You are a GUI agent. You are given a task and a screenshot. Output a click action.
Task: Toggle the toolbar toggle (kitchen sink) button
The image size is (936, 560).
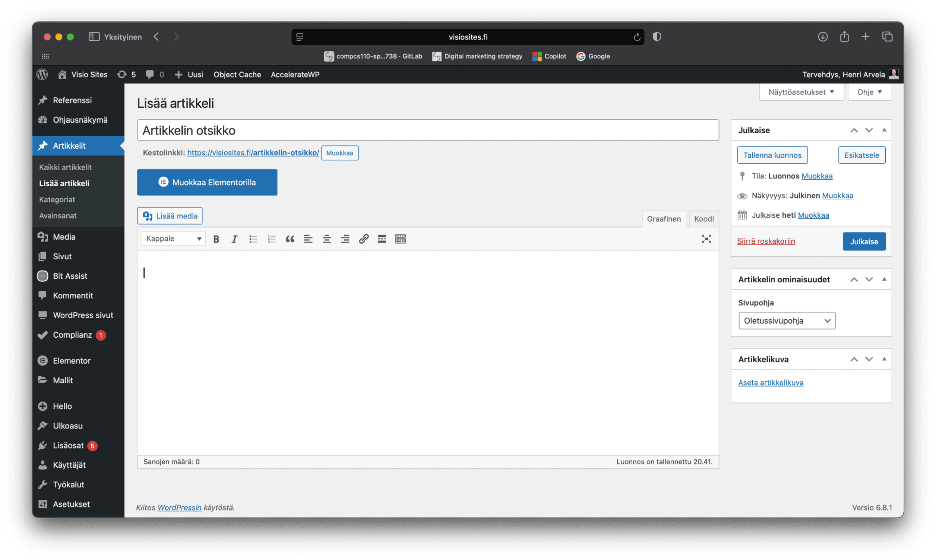(401, 239)
